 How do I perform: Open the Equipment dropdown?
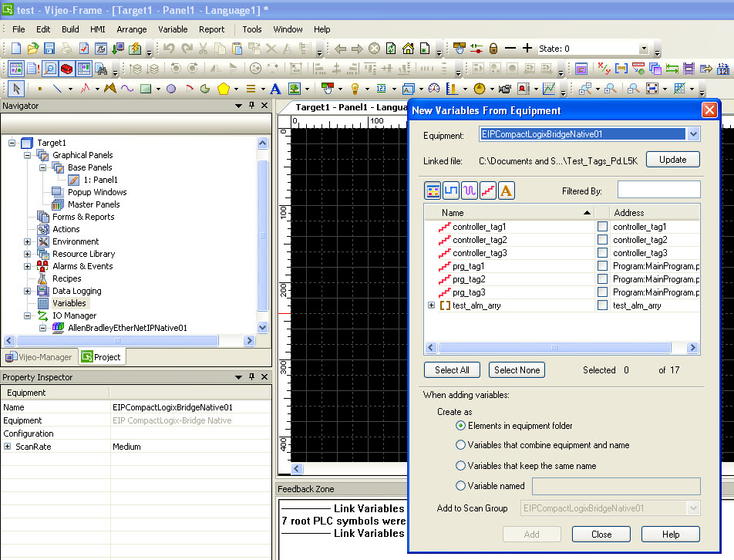(x=693, y=134)
